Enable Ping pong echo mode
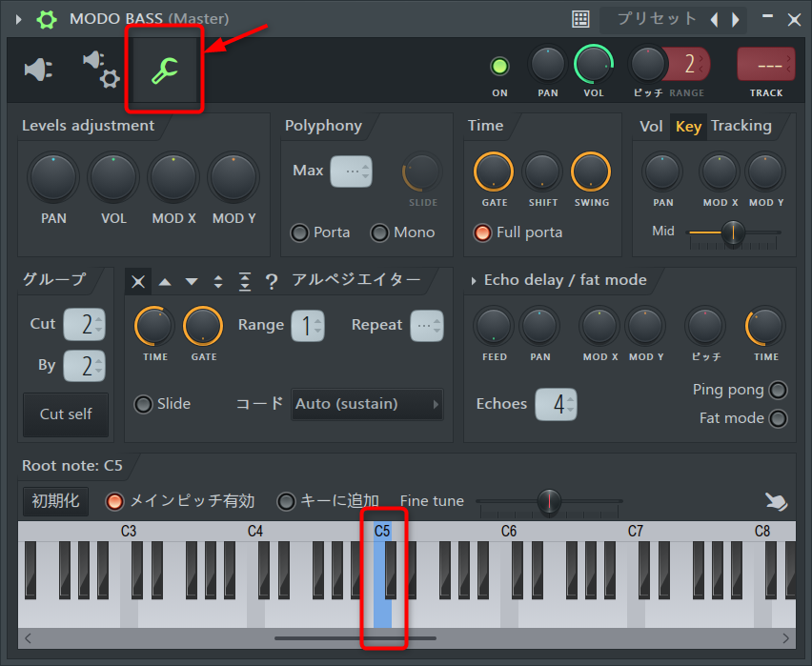Image resolution: width=812 pixels, height=666 pixels. click(x=779, y=390)
